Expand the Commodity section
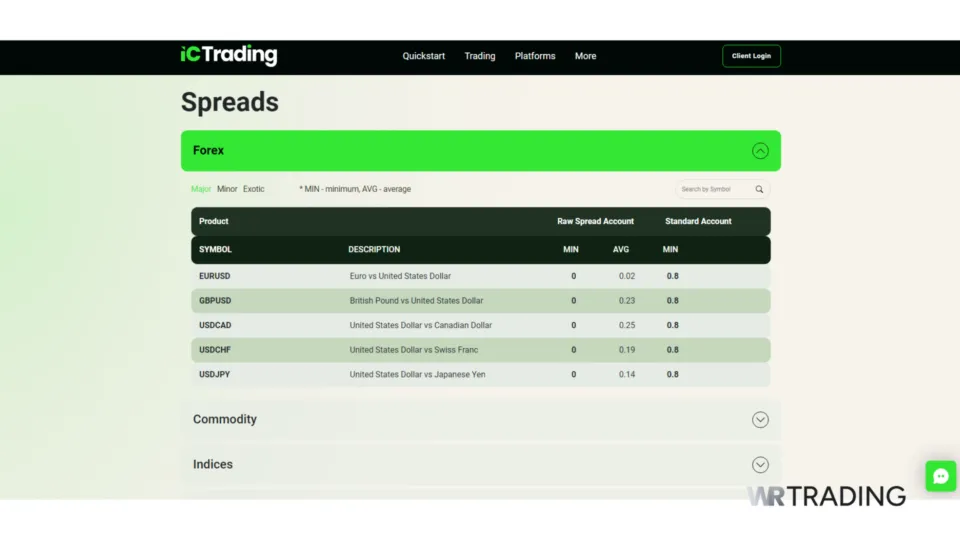The width and height of the screenshot is (960, 540). pos(760,420)
